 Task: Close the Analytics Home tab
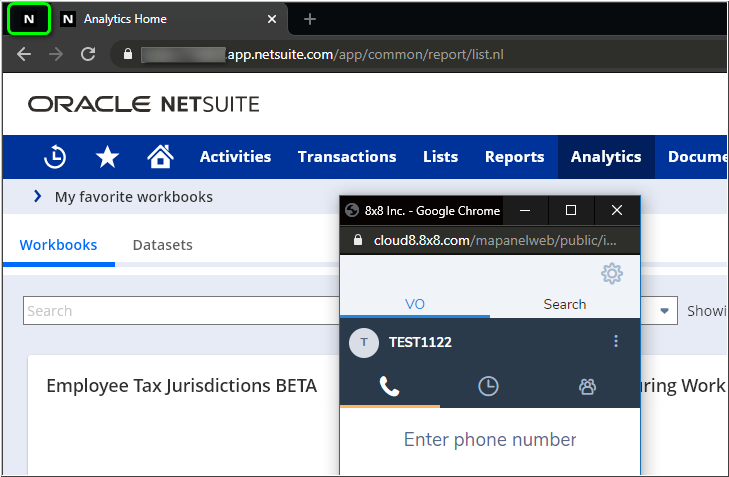coord(272,19)
